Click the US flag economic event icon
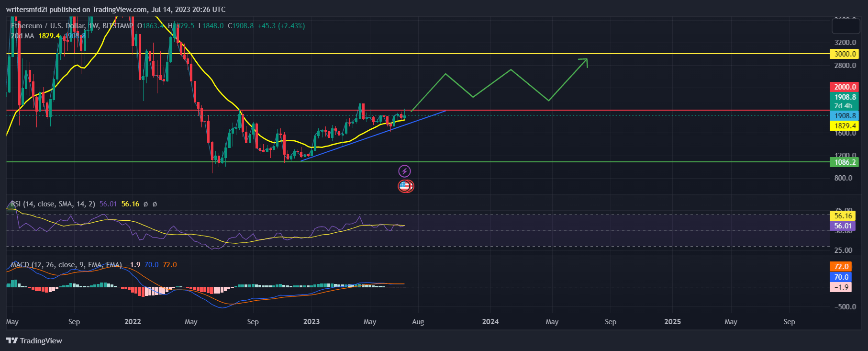 click(x=405, y=186)
